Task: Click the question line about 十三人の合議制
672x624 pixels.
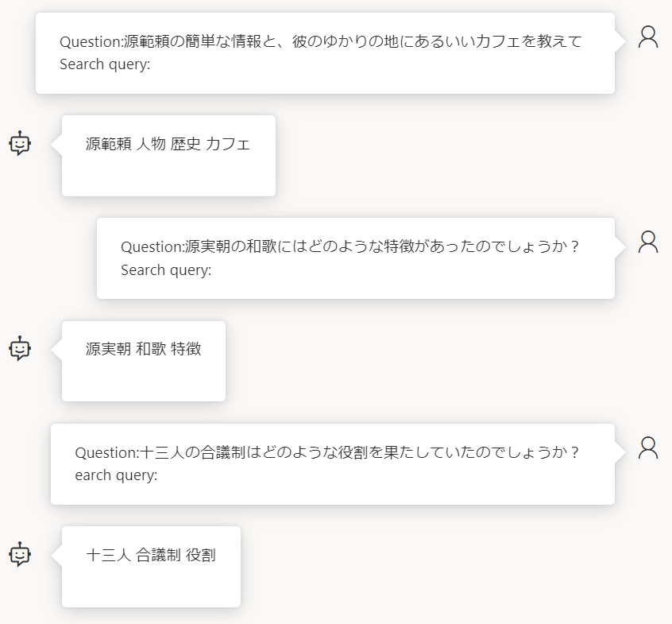Action: pos(327,453)
